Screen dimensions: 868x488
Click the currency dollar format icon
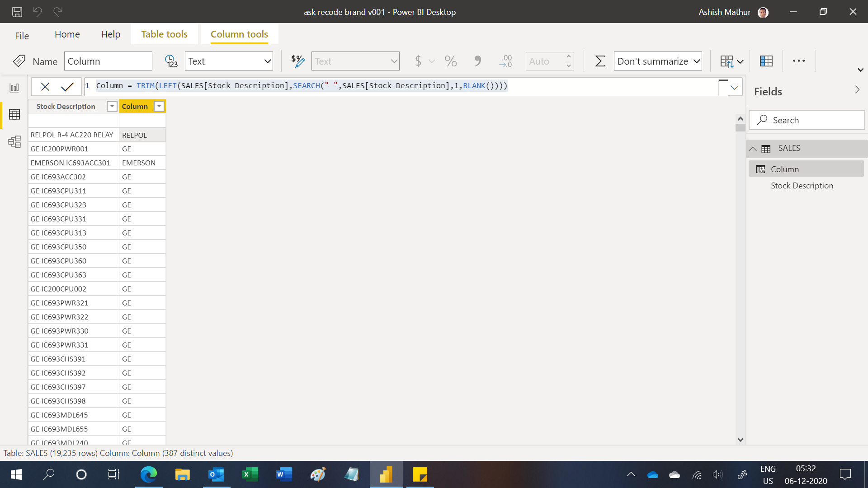(x=418, y=61)
